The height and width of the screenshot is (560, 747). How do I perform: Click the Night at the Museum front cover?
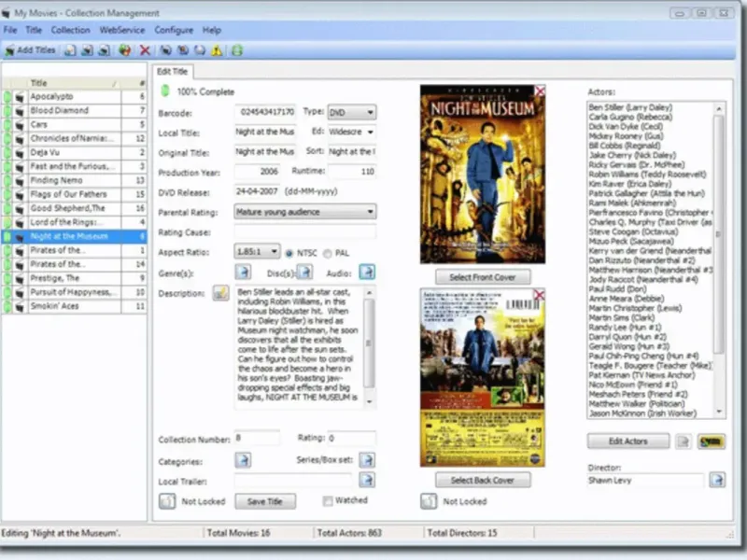[482, 175]
